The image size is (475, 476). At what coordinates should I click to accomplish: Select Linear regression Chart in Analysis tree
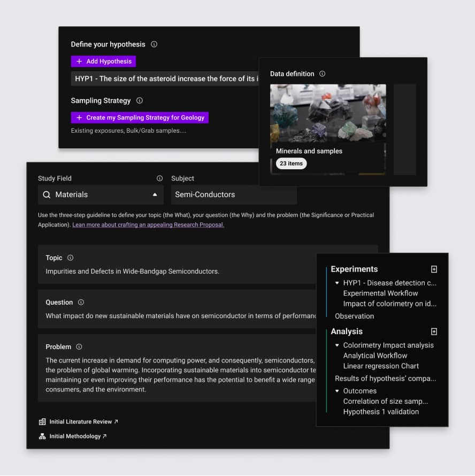tap(381, 366)
